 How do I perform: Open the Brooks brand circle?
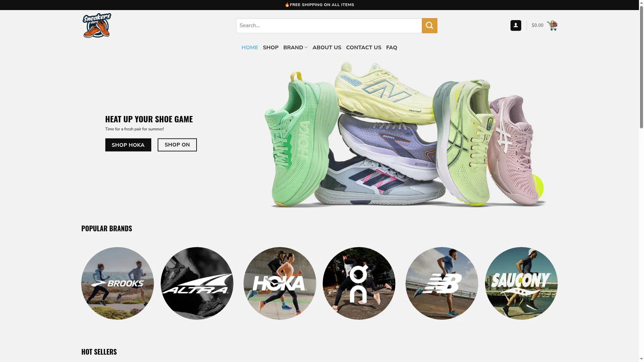tap(117, 283)
